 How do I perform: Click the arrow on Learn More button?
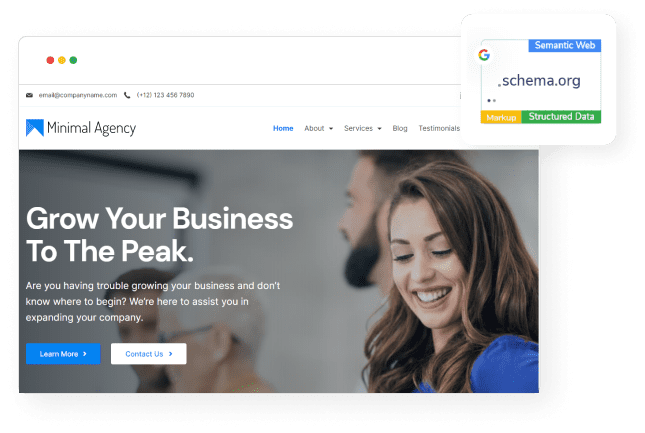[85, 354]
